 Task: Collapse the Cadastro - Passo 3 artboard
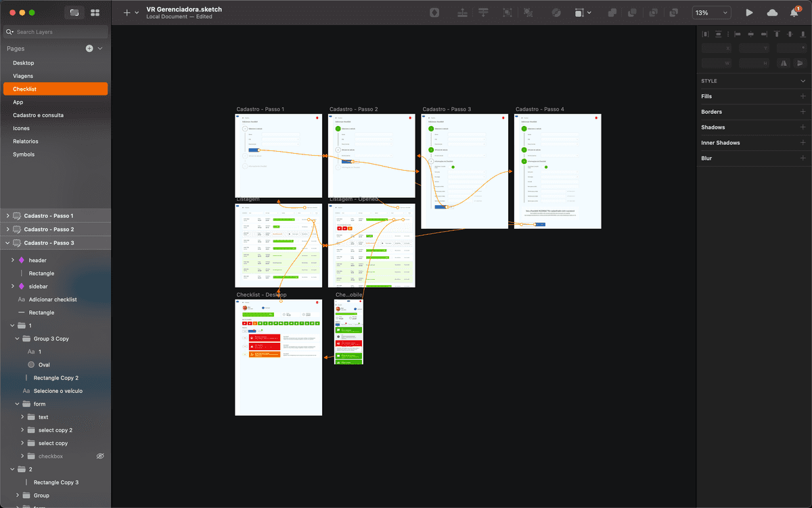pyautogui.click(x=8, y=242)
